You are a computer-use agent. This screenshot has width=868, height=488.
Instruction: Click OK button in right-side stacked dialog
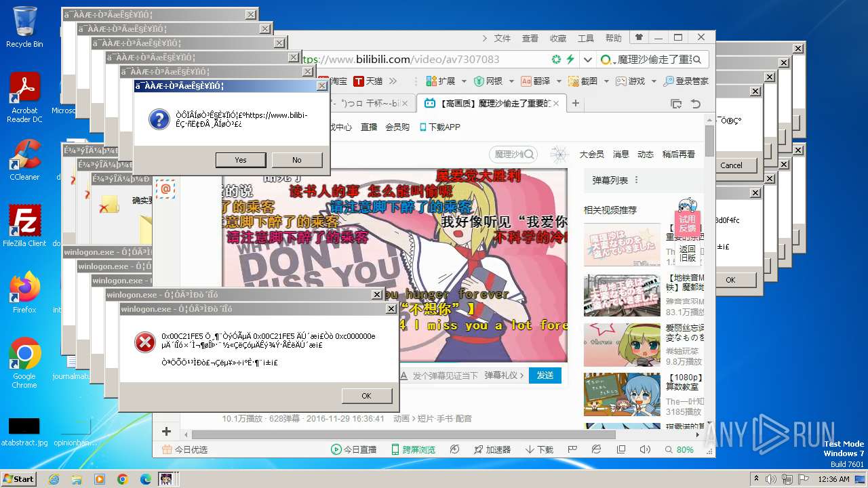[730, 279]
